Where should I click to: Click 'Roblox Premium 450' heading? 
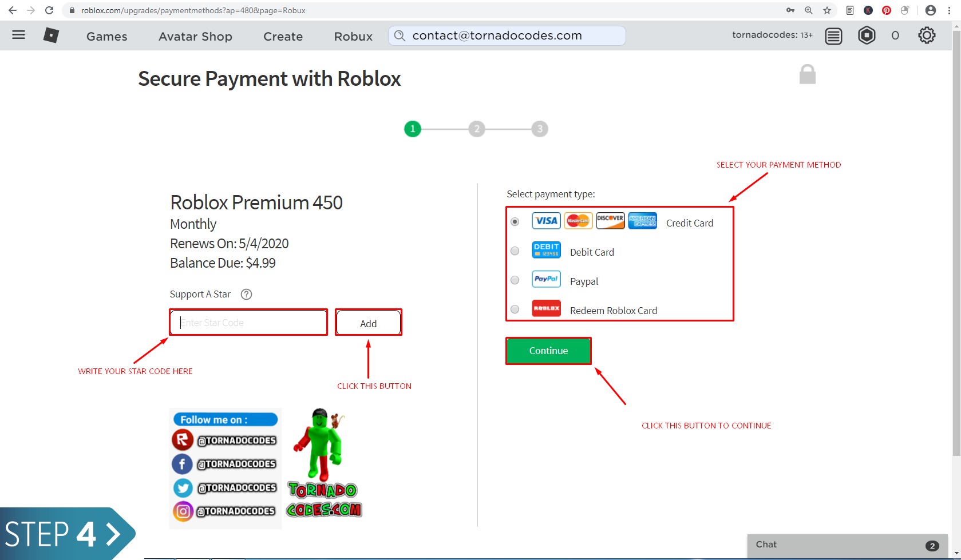(256, 202)
